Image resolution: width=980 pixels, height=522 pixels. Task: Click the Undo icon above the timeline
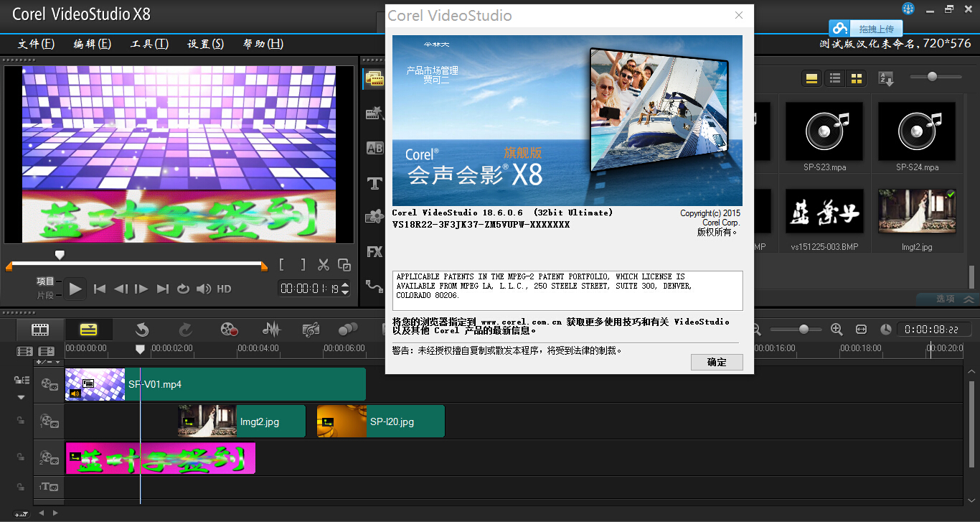click(x=141, y=329)
